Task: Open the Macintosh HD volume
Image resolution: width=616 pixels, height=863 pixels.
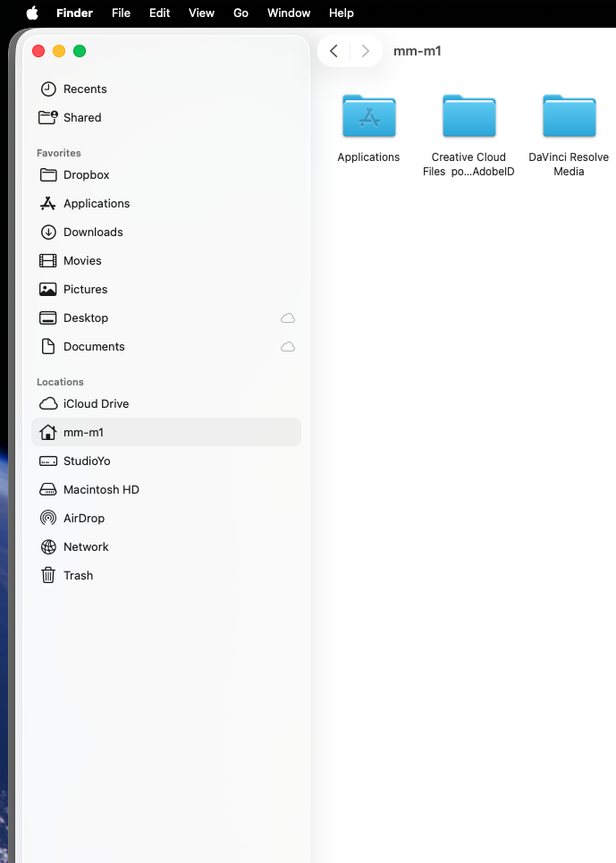Action: pos(166,490)
